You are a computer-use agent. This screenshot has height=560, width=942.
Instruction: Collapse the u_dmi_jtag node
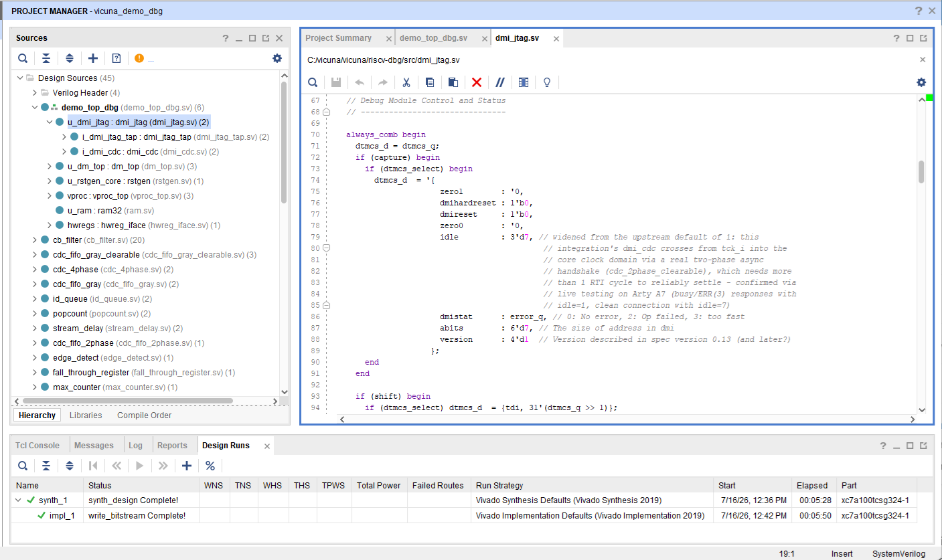(x=50, y=122)
